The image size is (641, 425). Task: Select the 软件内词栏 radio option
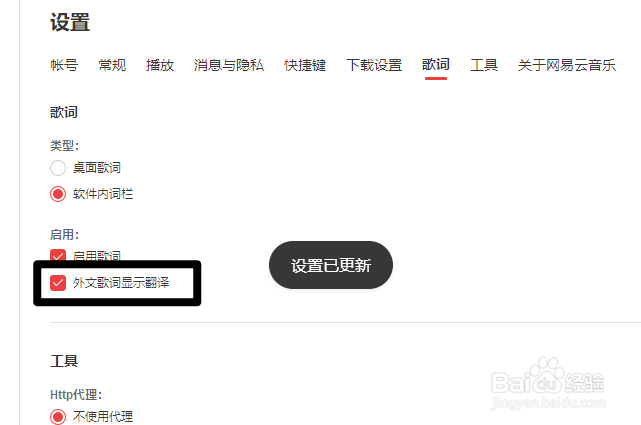(x=58, y=194)
